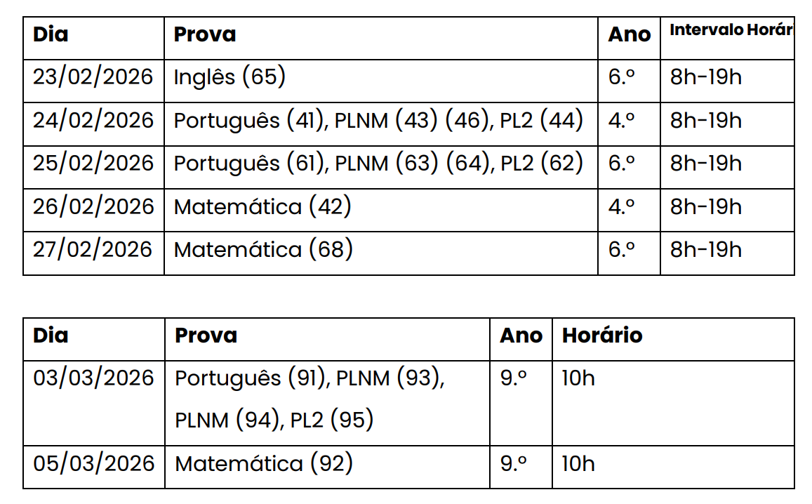
Task: Click the 8h-19h interval for Inglês (65)
Action: point(705,77)
